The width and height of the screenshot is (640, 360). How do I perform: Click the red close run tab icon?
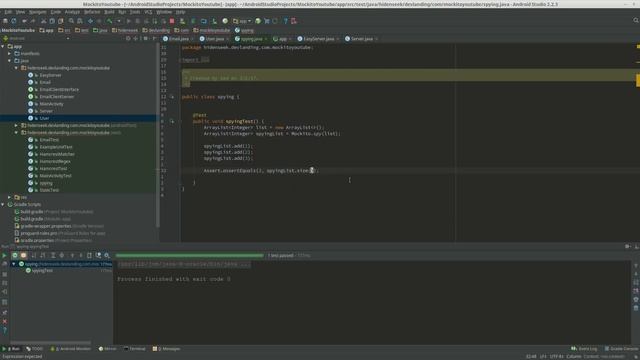click(x=4, y=322)
